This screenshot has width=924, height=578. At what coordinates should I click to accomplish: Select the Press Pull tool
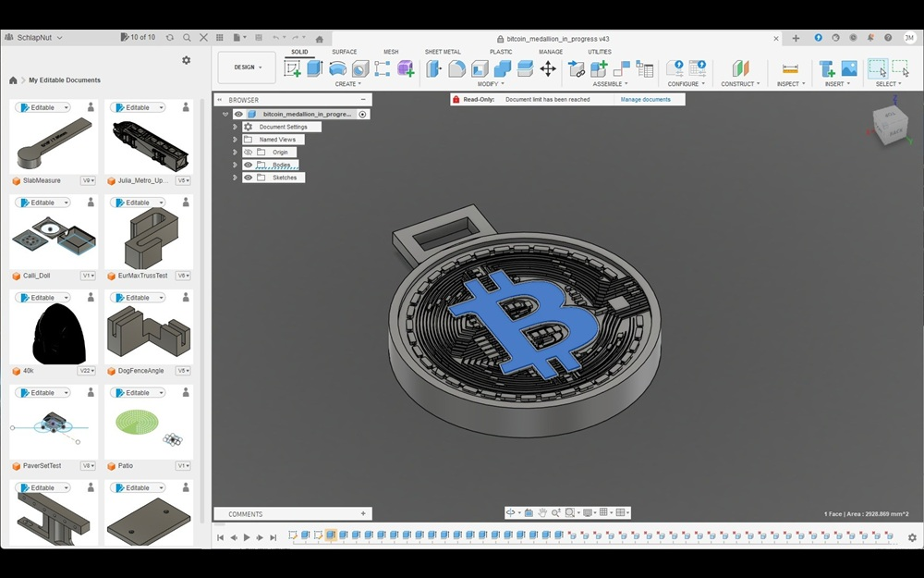(x=432, y=69)
